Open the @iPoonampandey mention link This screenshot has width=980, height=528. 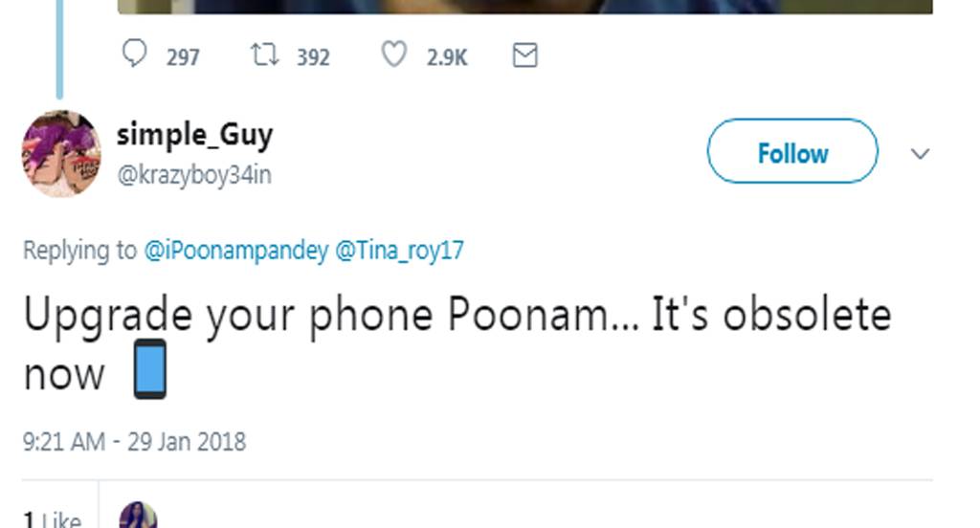pyautogui.click(x=235, y=251)
